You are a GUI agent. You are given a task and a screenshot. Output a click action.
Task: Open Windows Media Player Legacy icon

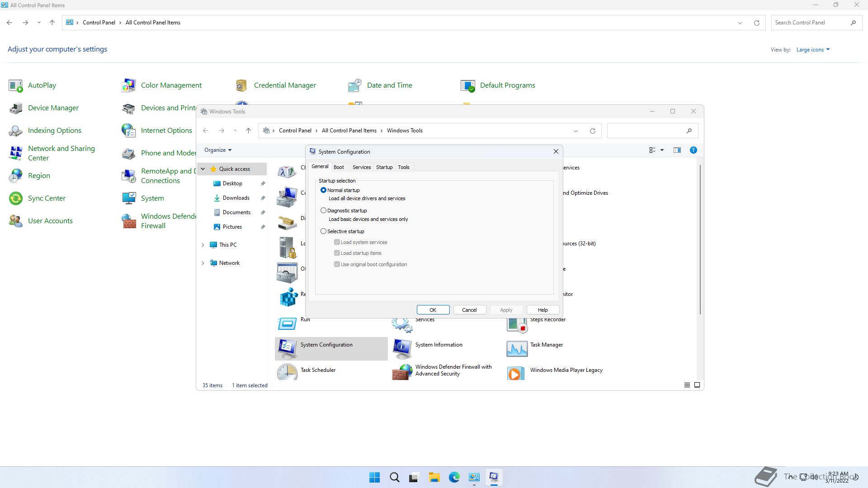point(516,372)
